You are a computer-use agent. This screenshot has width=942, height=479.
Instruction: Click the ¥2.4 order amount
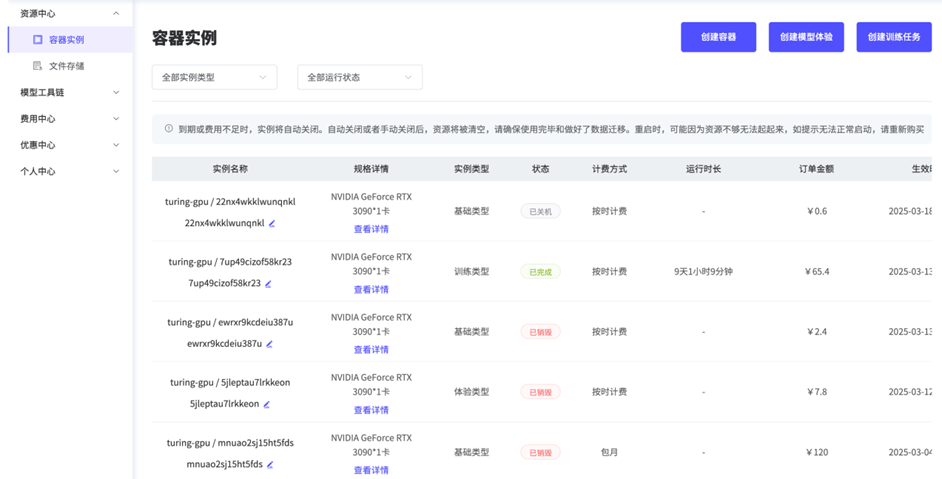(x=817, y=332)
